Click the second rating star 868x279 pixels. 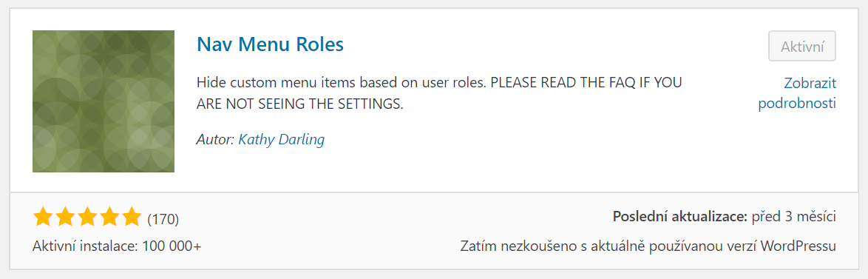65,218
